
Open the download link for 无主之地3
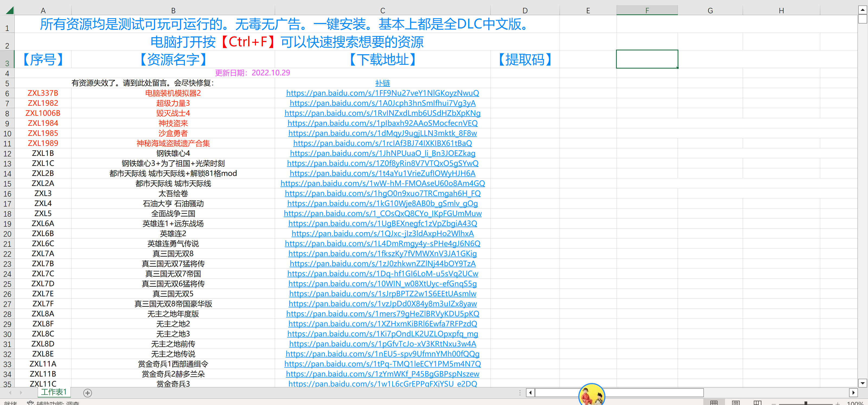pyautogui.click(x=382, y=334)
